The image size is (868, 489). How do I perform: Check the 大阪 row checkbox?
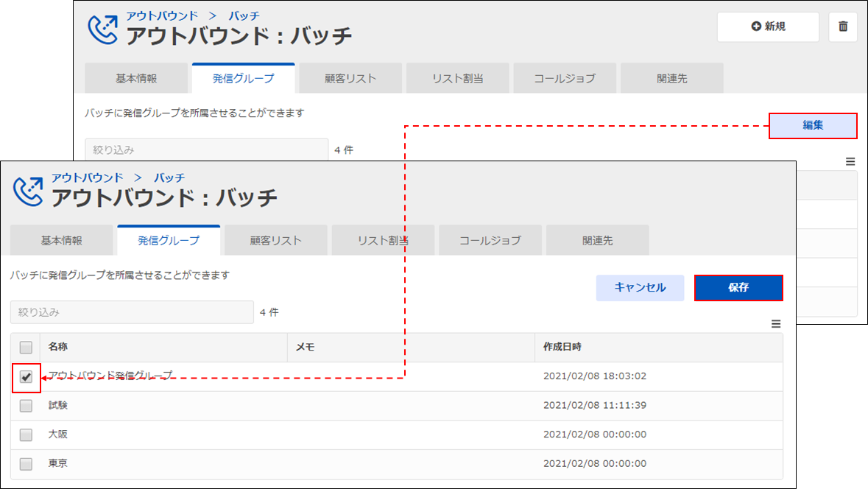click(x=26, y=435)
